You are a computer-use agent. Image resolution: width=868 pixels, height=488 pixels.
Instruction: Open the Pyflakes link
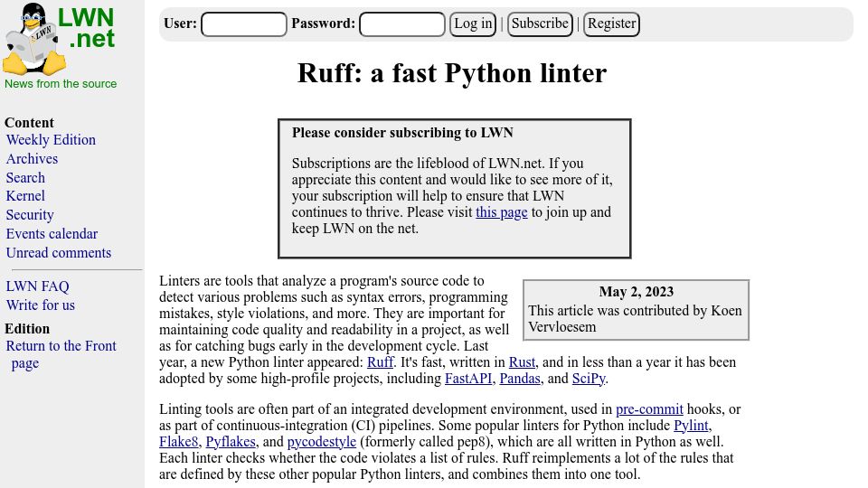(231, 442)
